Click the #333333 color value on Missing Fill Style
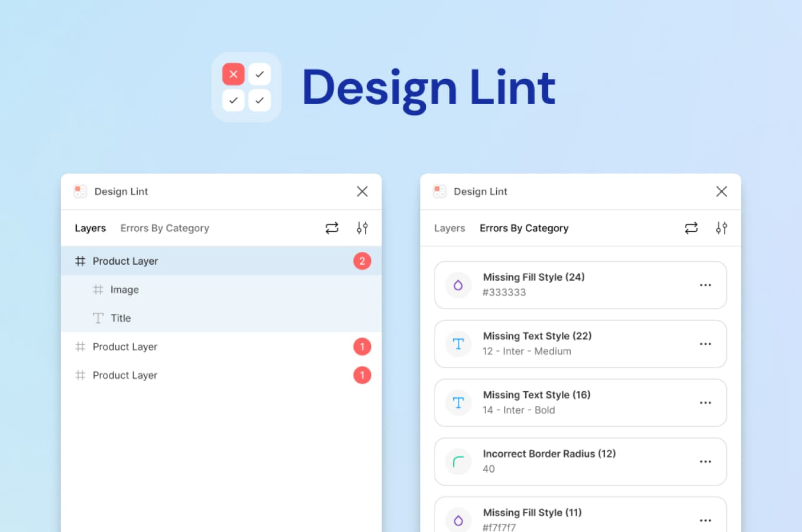Image resolution: width=802 pixels, height=532 pixels. tap(504, 292)
